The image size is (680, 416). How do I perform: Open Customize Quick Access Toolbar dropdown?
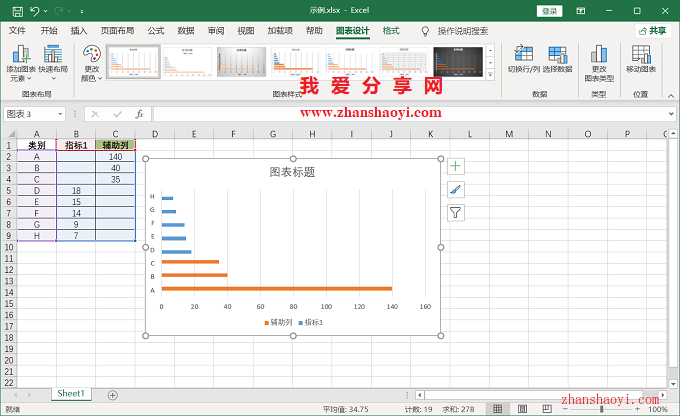click(82, 11)
